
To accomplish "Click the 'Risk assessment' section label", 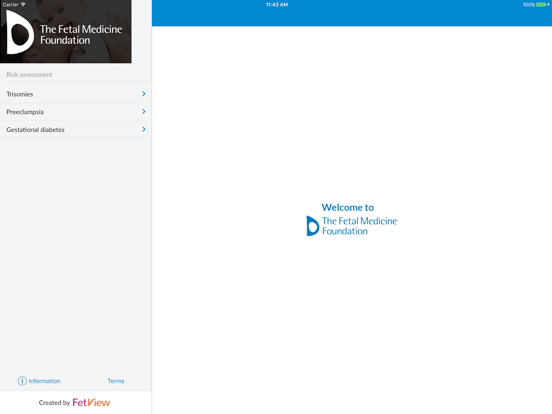I will click(x=29, y=75).
